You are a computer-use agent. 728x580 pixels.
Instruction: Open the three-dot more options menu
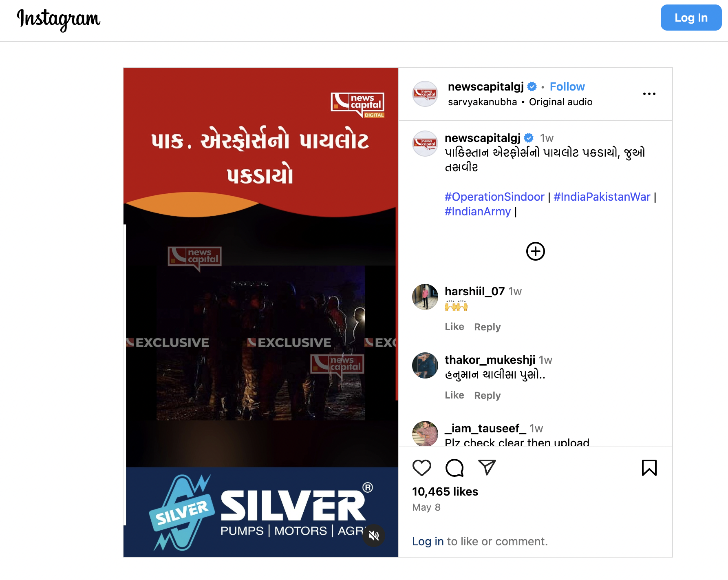(649, 94)
